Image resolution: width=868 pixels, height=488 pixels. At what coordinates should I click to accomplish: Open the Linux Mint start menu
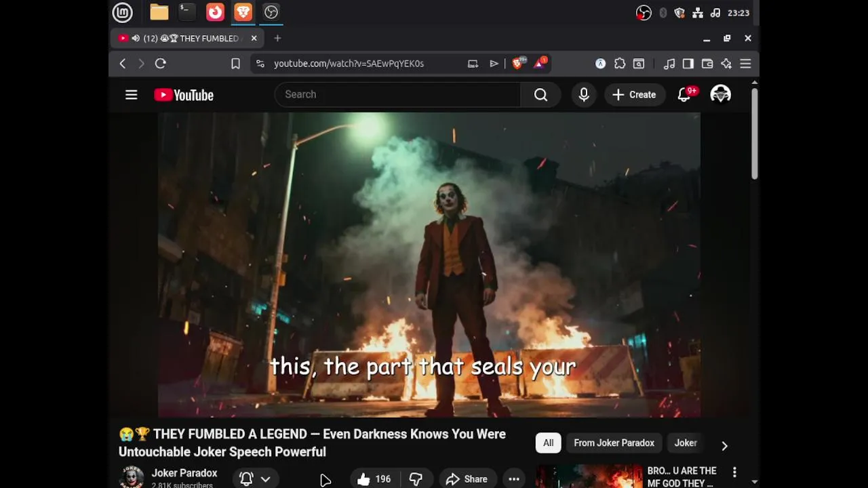pos(123,12)
